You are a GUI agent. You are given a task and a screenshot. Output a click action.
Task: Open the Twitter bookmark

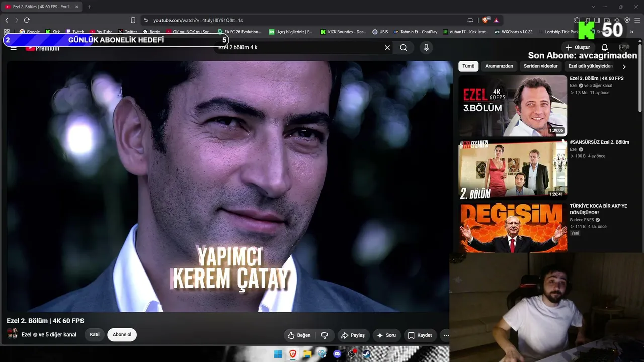(x=128, y=32)
